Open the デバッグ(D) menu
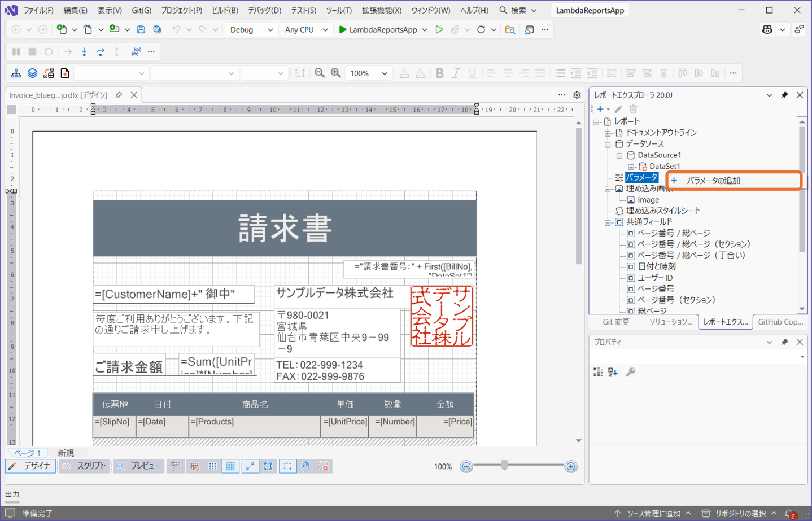 click(x=264, y=10)
